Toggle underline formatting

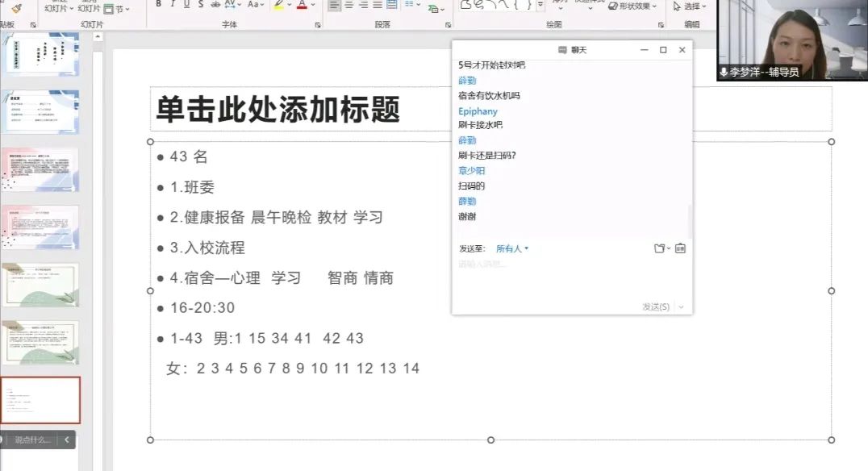(x=187, y=5)
